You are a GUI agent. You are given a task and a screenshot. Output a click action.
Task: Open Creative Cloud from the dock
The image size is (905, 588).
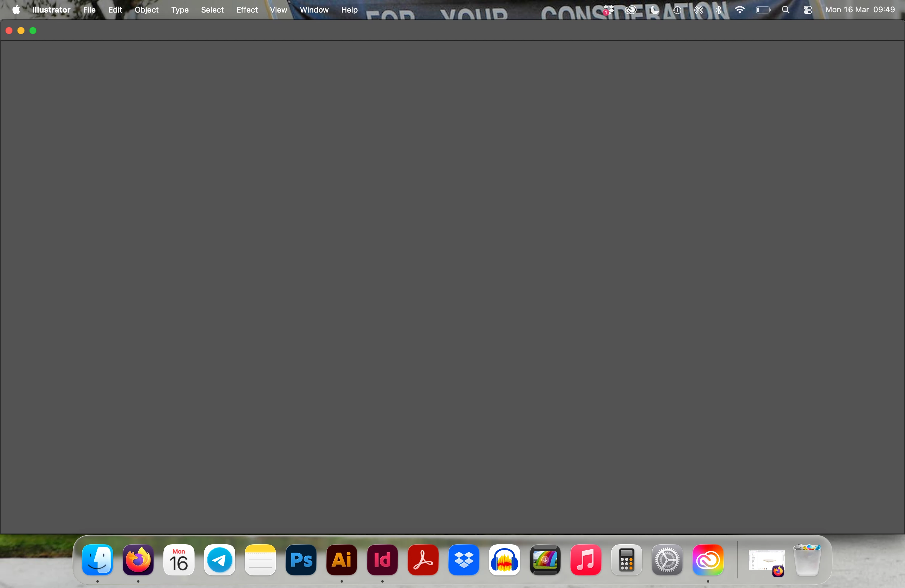[708, 560]
